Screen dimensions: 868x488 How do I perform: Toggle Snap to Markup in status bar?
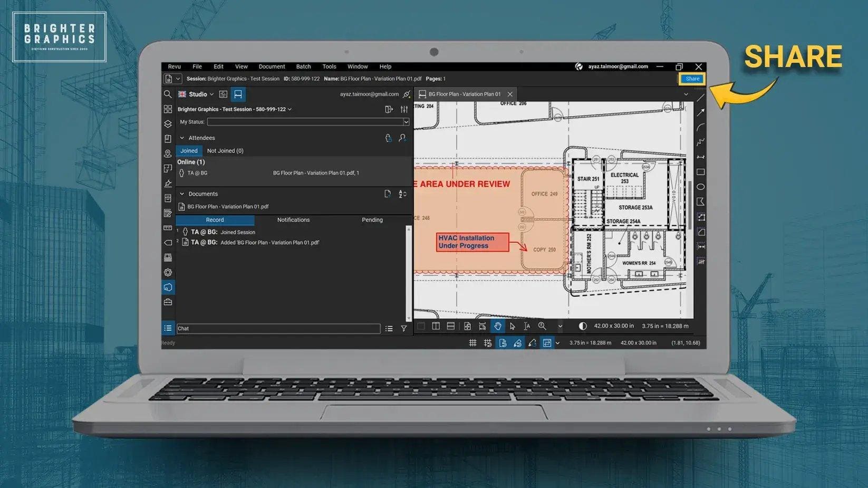(x=517, y=343)
